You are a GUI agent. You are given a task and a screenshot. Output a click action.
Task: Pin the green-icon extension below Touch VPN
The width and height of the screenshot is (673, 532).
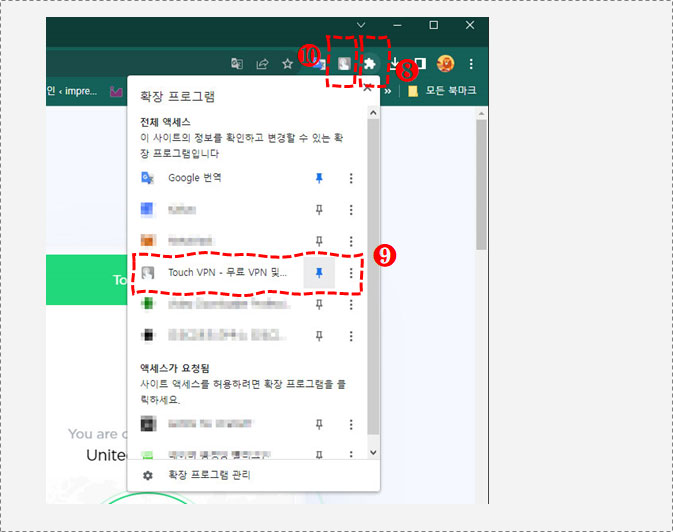click(319, 304)
